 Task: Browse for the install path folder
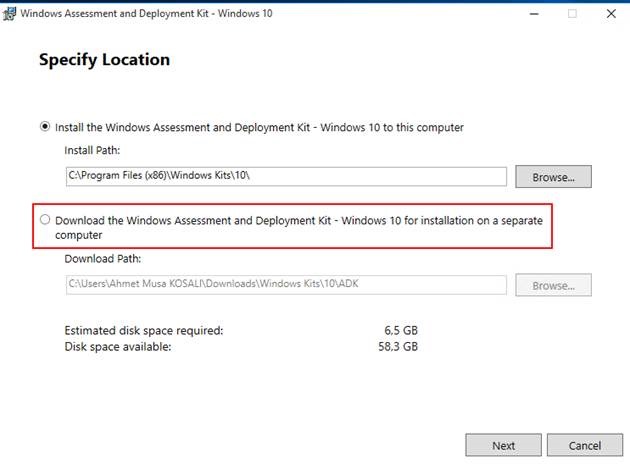(553, 177)
